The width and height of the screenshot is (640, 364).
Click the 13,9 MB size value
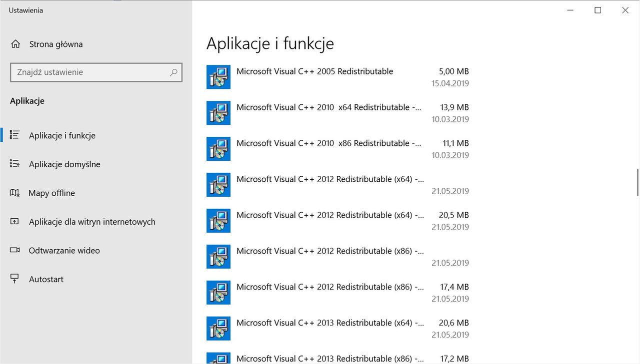pyautogui.click(x=455, y=107)
